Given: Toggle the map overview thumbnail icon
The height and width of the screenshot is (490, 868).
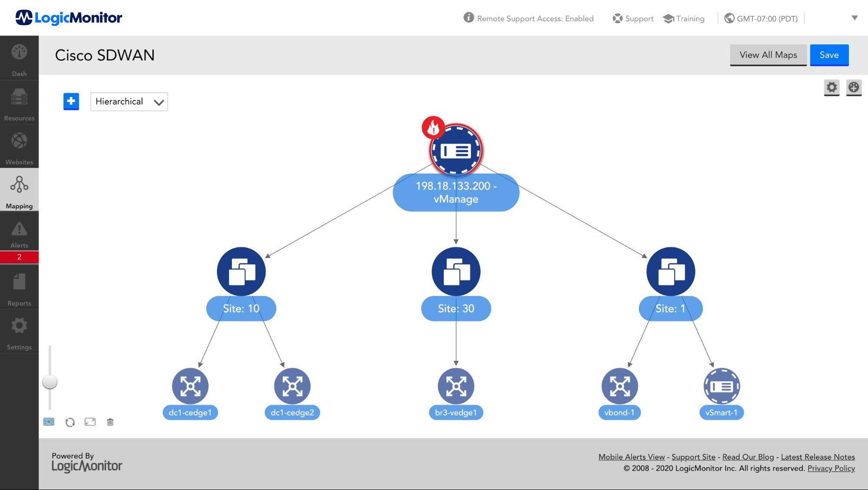Looking at the screenshot, I should 49,422.
